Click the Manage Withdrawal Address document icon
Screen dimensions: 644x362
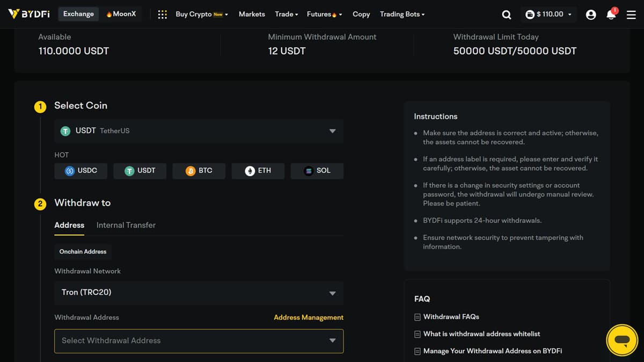tap(418, 351)
